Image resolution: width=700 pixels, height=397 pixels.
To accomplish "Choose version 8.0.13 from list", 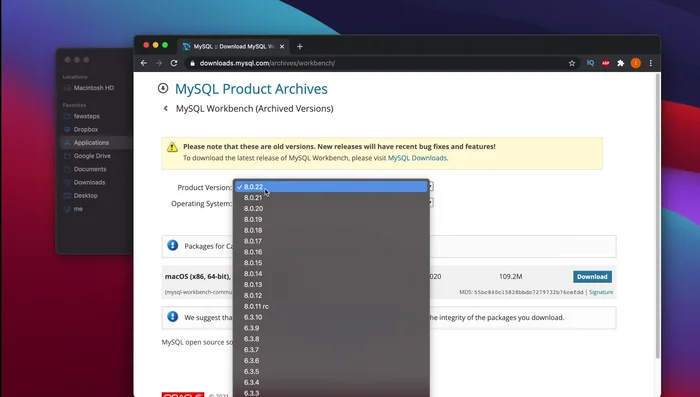I will click(331, 284).
